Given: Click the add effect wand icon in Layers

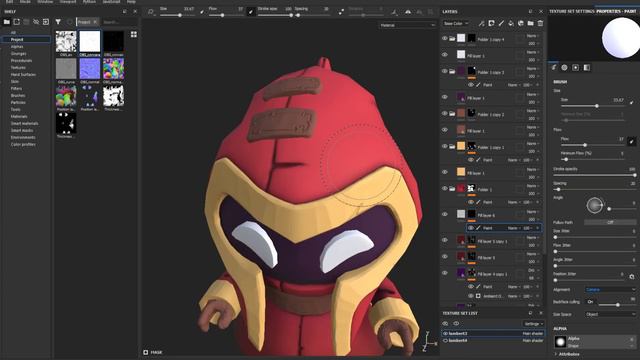Looking at the screenshot, I should 482,24.
